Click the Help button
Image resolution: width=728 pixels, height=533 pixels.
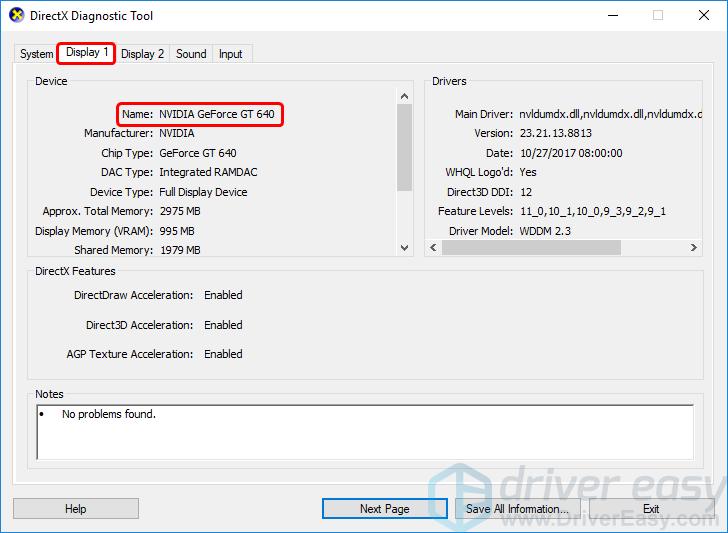pos(76,509)
